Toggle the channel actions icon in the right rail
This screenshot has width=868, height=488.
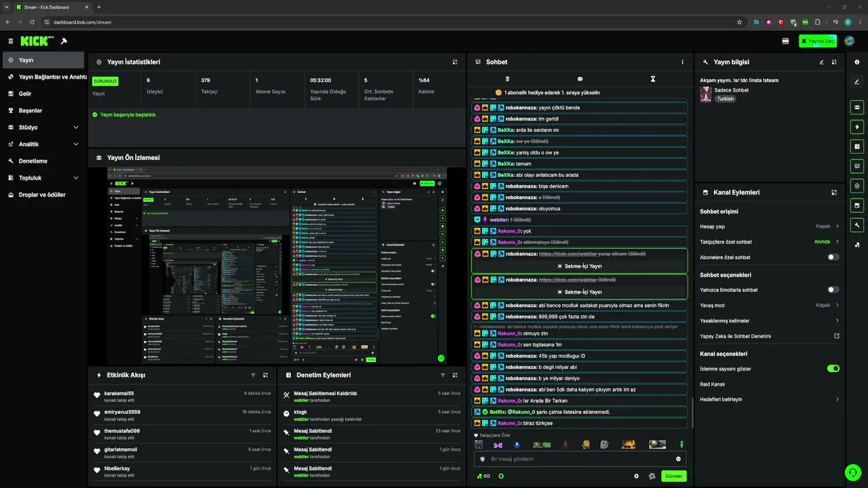[x=857, y=205]
